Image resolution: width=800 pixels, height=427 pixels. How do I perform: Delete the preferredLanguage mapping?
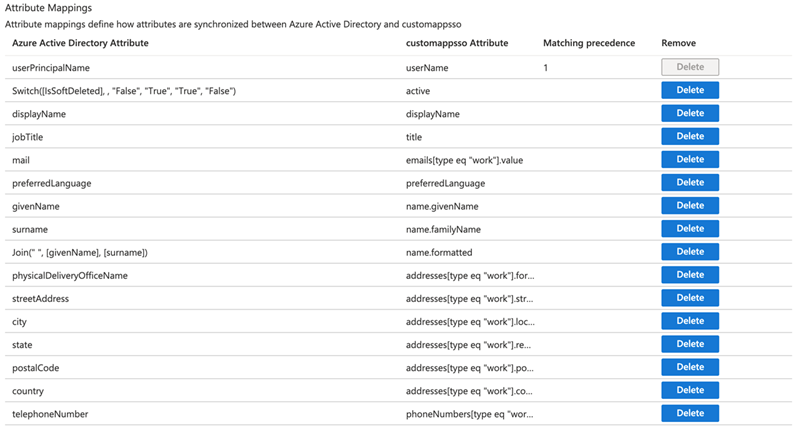[690, 182]
